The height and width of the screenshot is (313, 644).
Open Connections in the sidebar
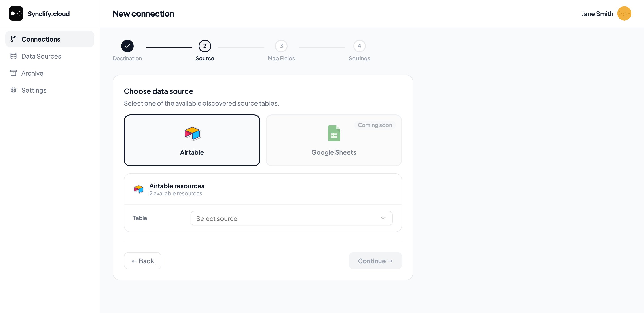(x=50, y=39)
